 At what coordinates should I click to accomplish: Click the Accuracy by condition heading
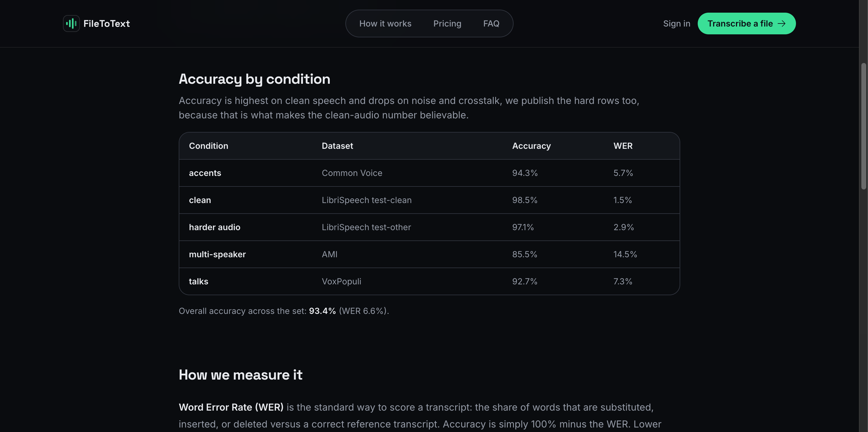click(x=254, y=79)
